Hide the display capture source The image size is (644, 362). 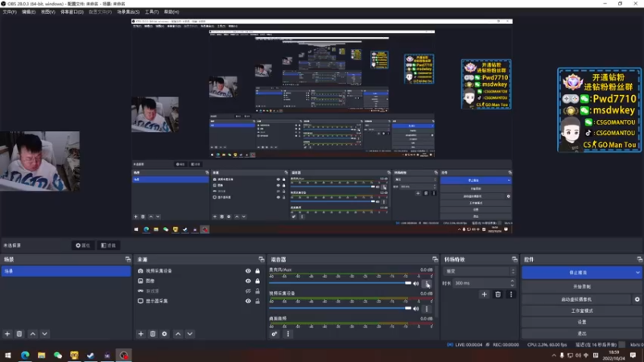(x=248, y=301)
